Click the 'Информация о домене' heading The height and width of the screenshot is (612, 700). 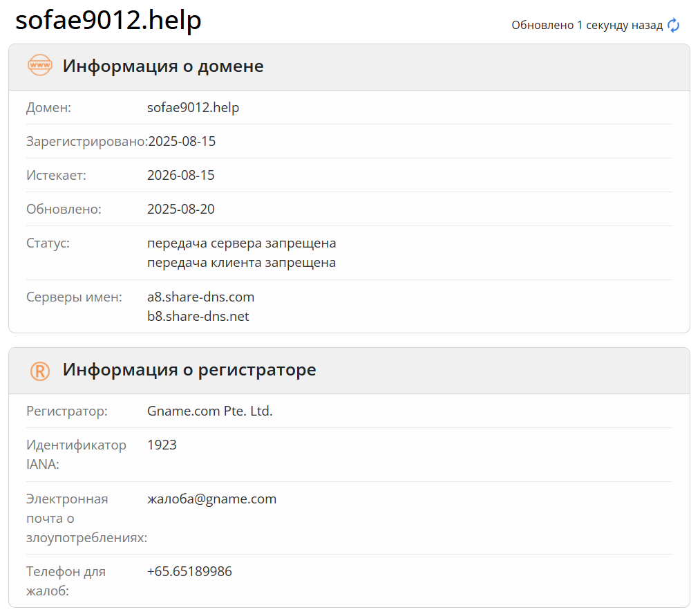click(x=163, y=66)
